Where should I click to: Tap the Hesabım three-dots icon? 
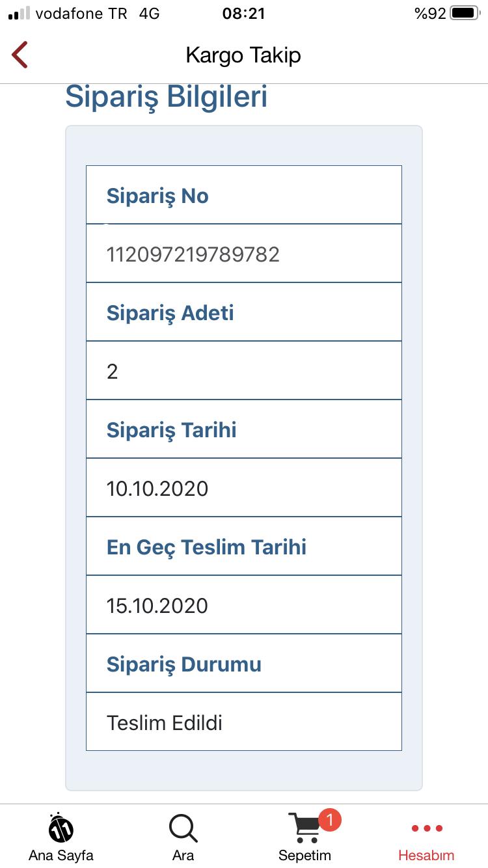pos(426,828)
